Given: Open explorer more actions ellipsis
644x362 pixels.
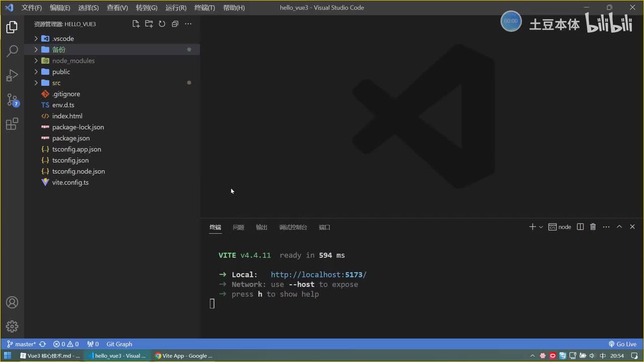Looking at the screenshot, I should [188, 24].
